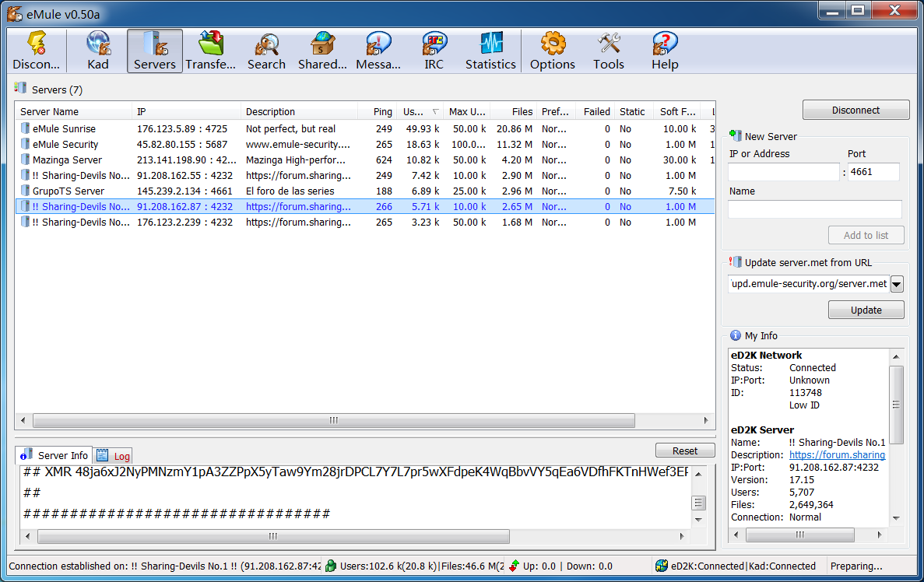Screen dimensions: 924x582
Task: Click the Reset button above server info
Action: (x=685, y=451)
